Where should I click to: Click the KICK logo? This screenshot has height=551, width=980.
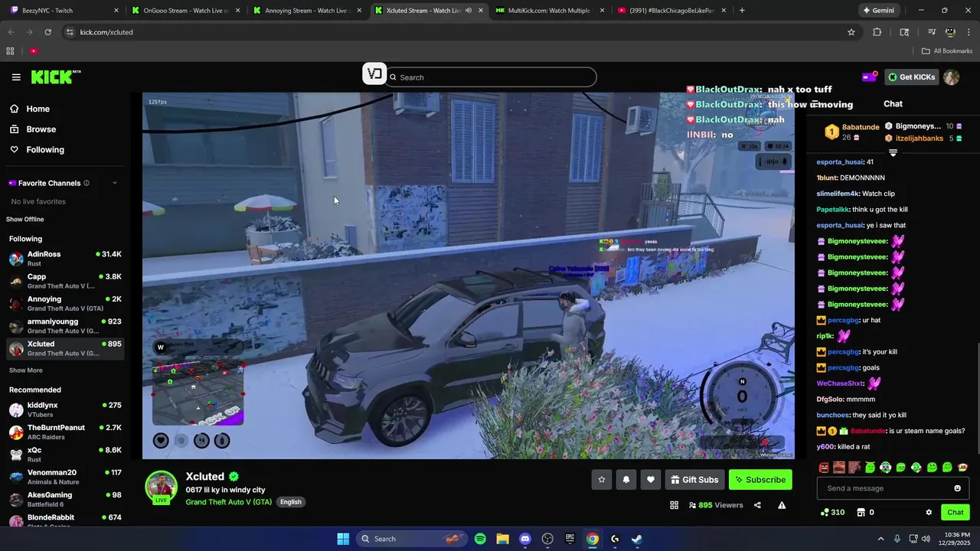tap(55, 77)
